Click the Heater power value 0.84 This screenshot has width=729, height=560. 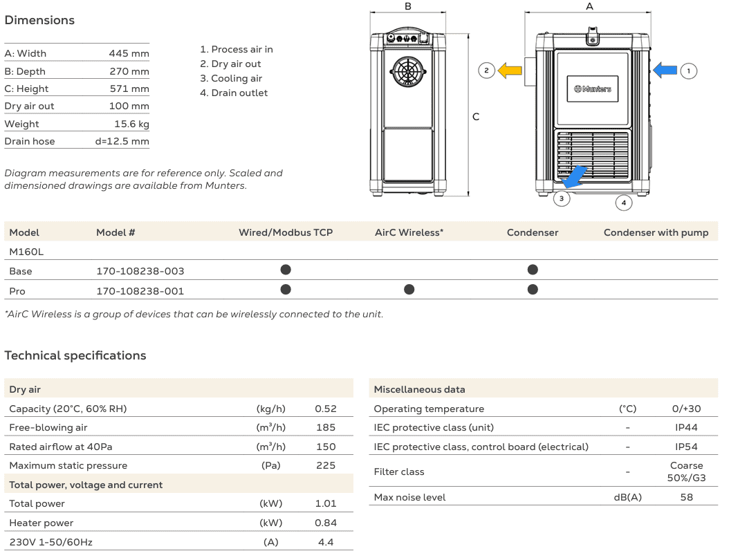click(x=326, y=523)
